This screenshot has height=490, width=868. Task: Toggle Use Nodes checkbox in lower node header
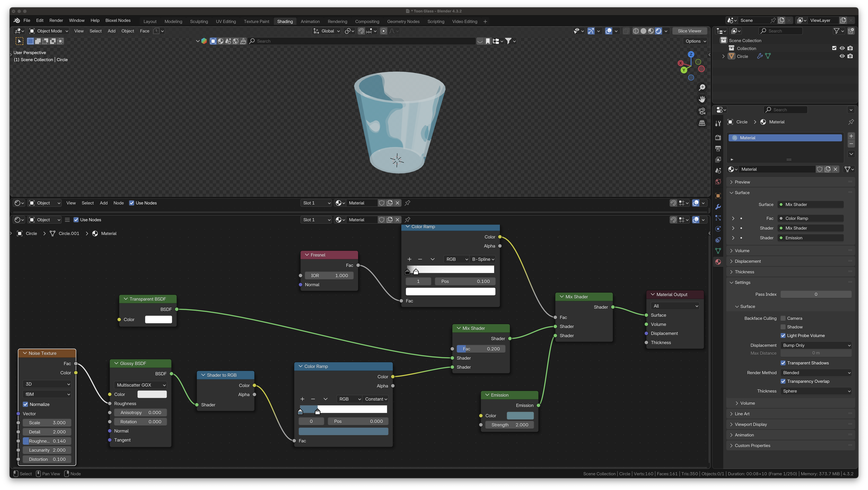click(76, 220)
